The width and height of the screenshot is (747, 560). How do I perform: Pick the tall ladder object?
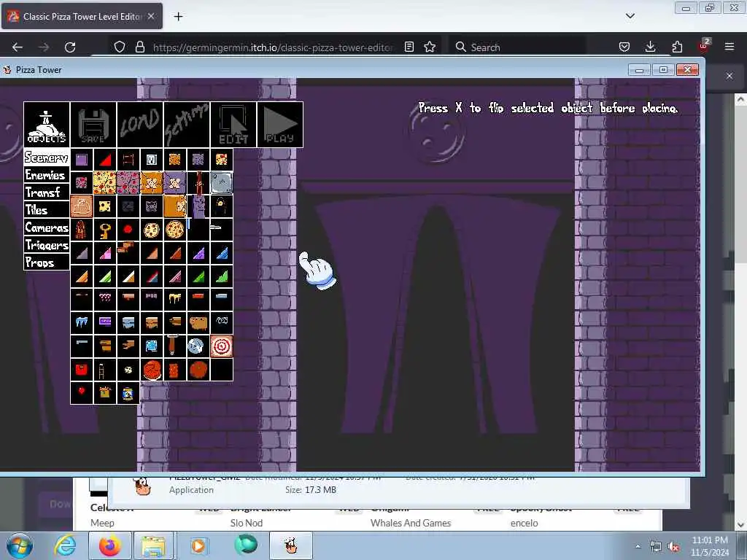105,370
